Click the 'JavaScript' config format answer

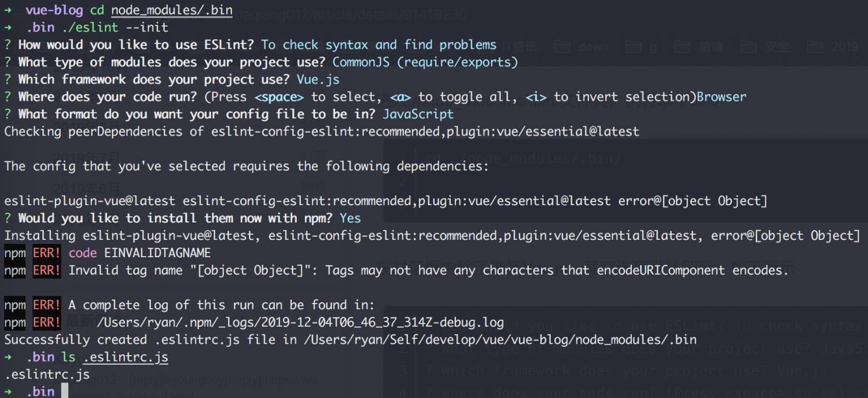click(x=418, y=115)
